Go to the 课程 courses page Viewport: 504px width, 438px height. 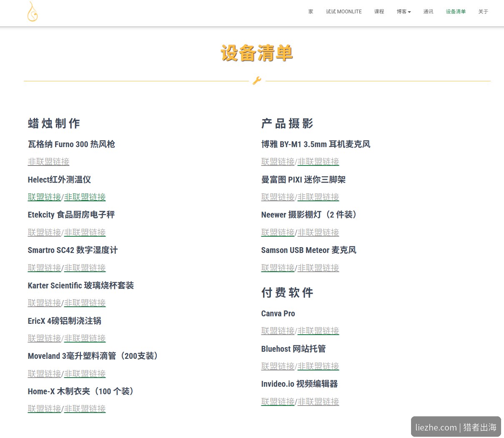coord(379,12)
